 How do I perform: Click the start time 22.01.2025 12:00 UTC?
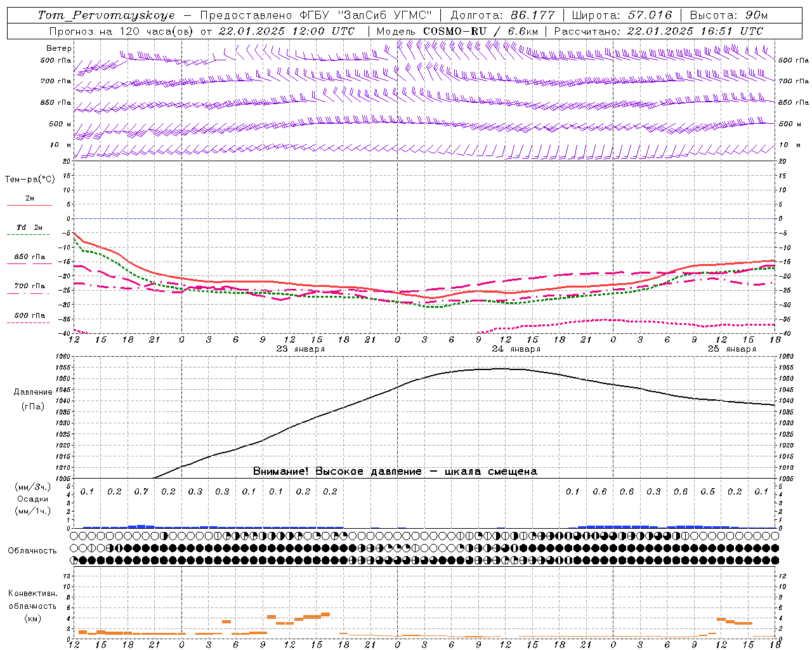(x=286, y=31)
